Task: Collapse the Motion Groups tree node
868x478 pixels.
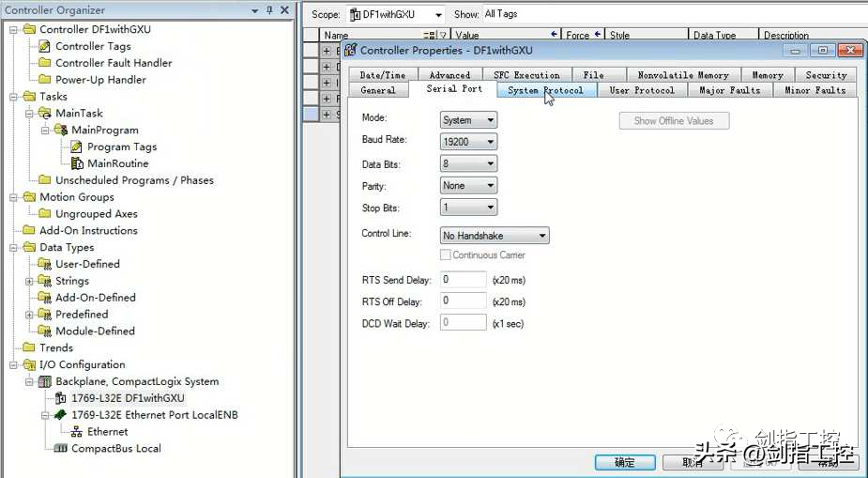Action: coord(13,197)
